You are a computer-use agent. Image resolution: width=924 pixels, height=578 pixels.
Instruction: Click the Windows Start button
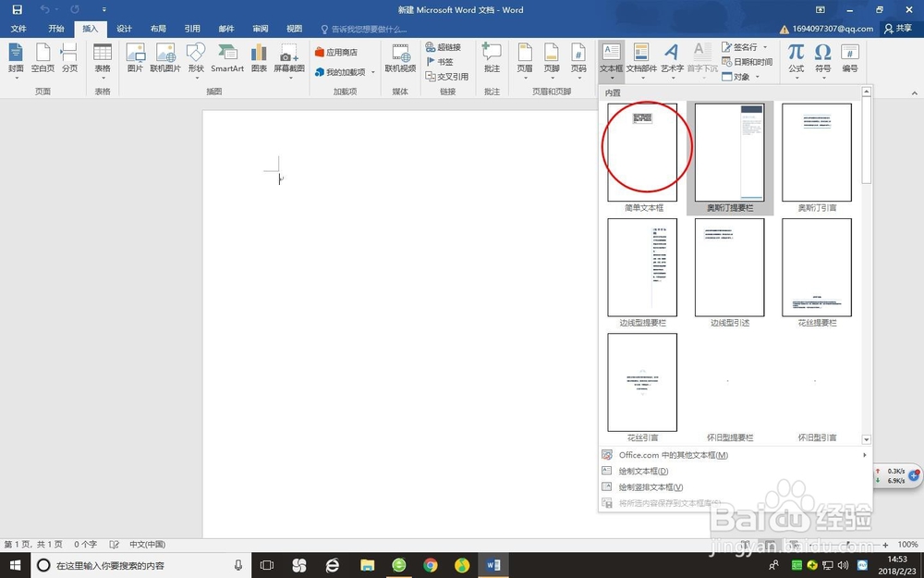point(16,565)
